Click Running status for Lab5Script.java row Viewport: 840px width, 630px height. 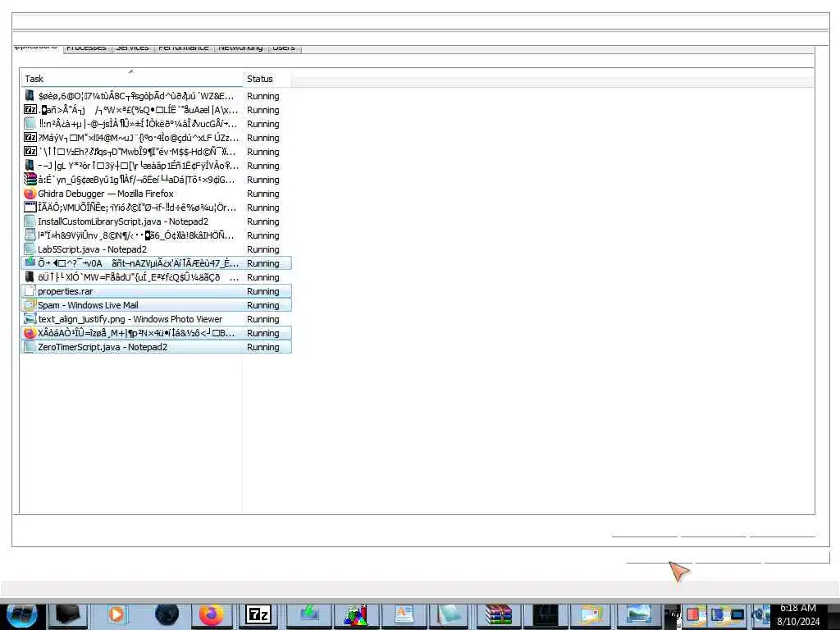(x=263, y=249)
